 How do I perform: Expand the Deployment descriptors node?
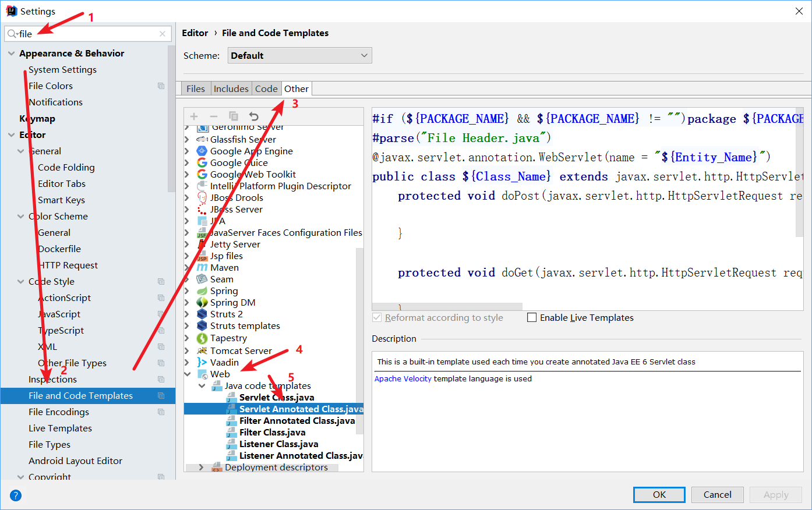coord(202,467)
